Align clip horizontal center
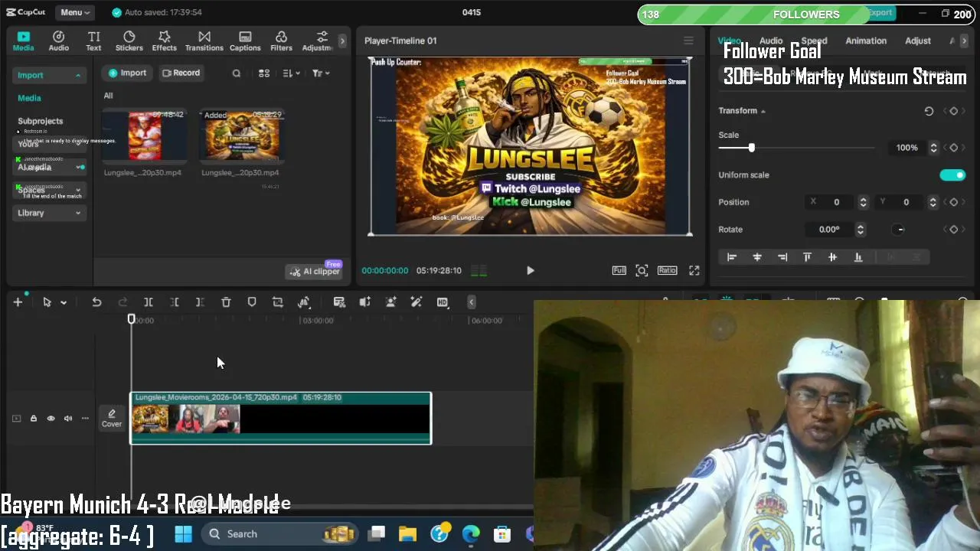 coord(757,257)
